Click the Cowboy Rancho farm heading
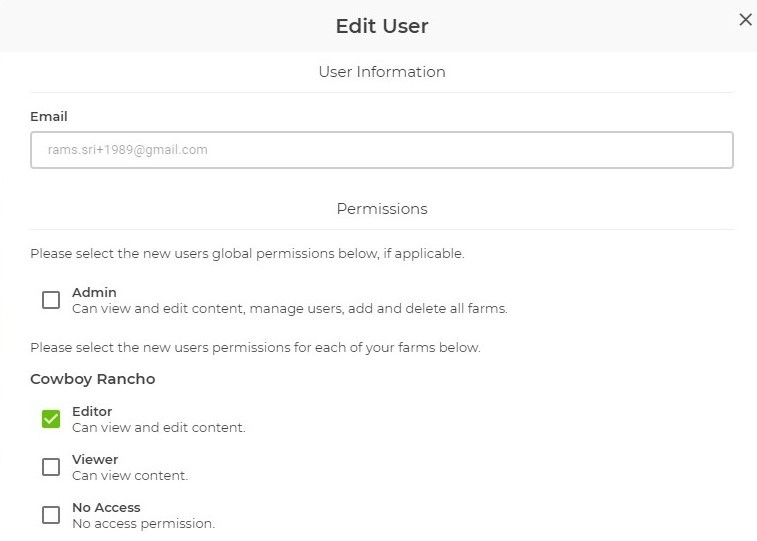The width and height of the screenshot is (757, 541). point(93,379)
